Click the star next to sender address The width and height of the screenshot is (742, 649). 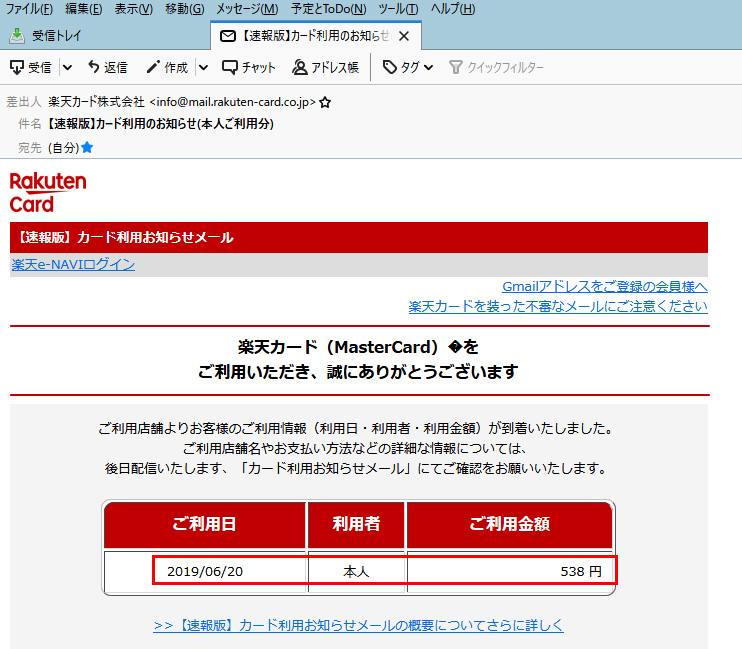coord(325,102)
